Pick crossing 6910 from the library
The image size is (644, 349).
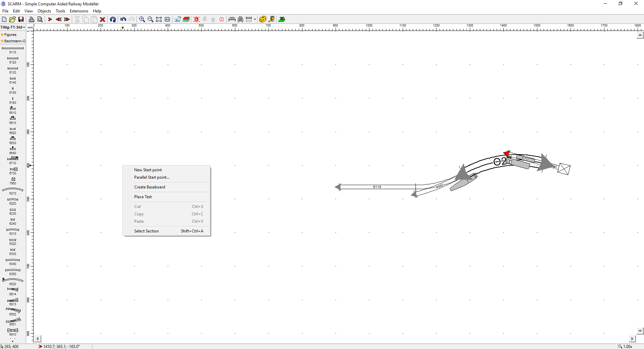click(x=13, y=332)
